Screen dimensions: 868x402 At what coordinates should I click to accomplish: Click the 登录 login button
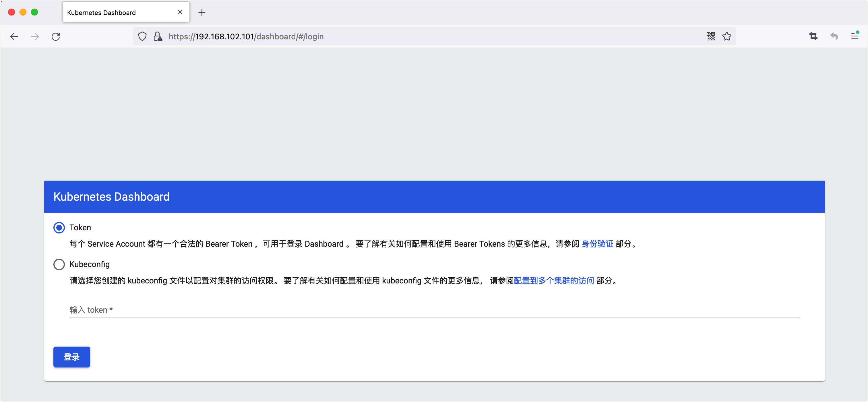71,357
